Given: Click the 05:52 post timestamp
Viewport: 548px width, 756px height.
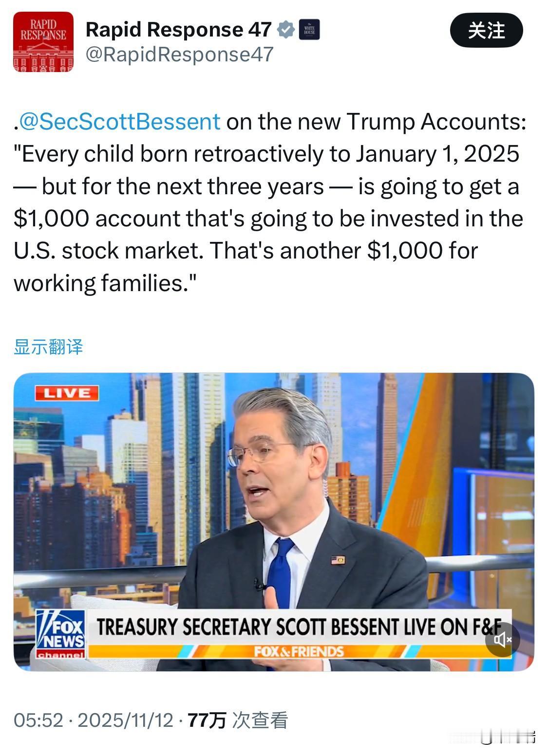Looking at the screenshot, I should pyautogui.click(x=38, y=720).
